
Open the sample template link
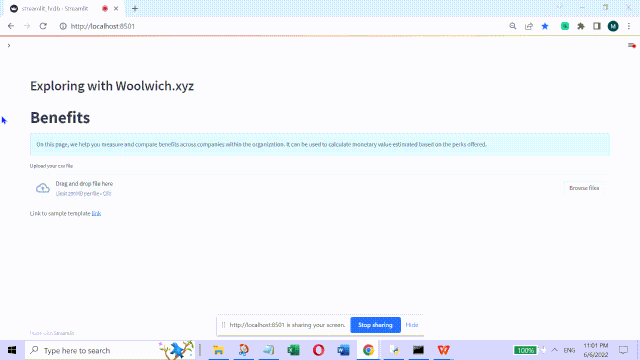click(x=96, y=213)
